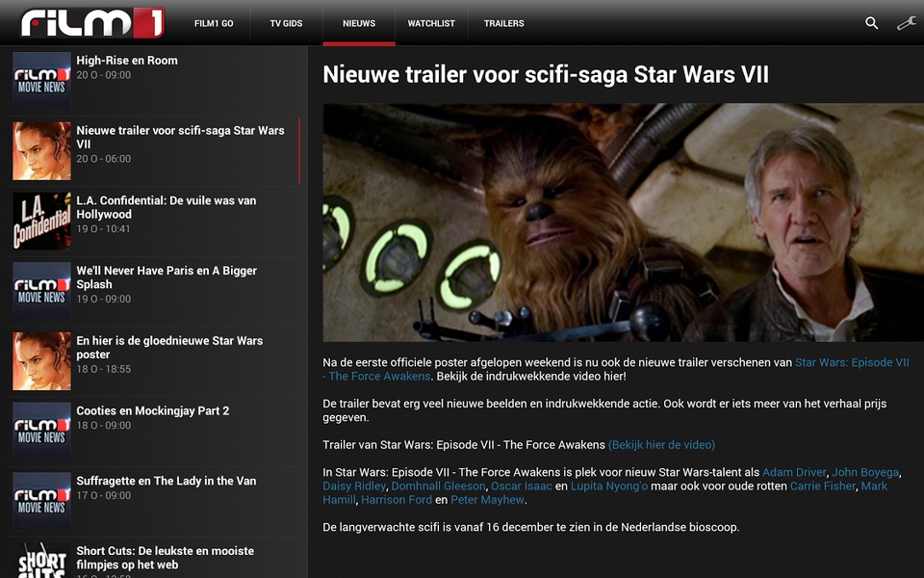This screenshot has width=924, height=578.
Task: Click the Bekijk hier de video link
Action: 661,445
